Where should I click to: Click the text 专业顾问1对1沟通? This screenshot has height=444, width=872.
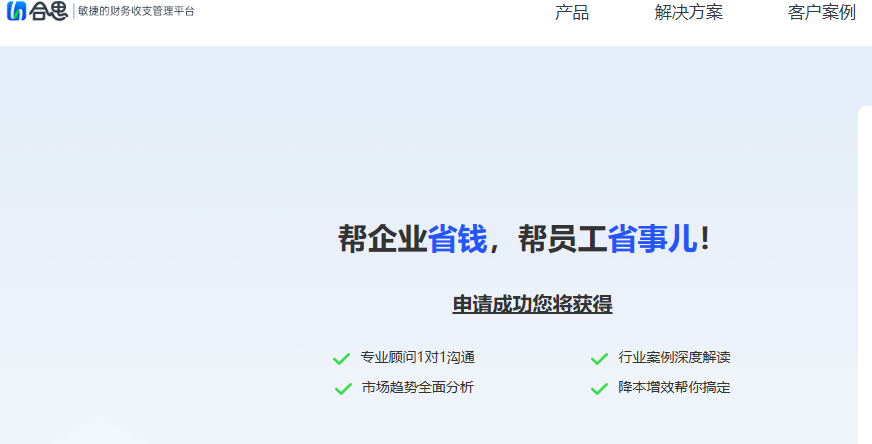pyautogui.click(x=418, y=357)
